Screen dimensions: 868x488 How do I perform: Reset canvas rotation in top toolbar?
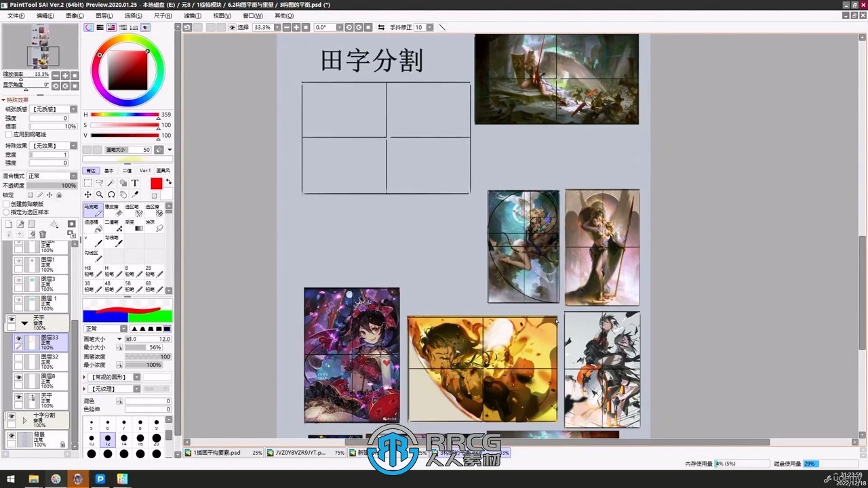[x=368, y=28]
